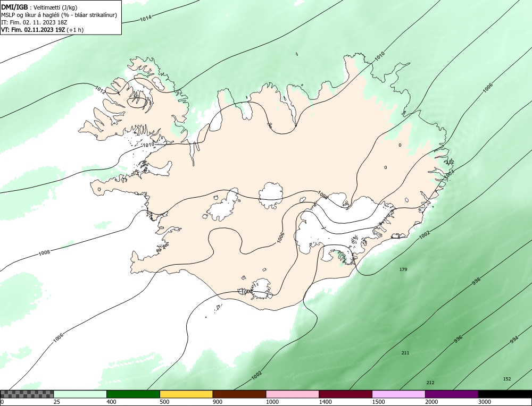Screen dimensions: 532x406
Task: Click the legend tick label 1500
Action: (379, 402)
